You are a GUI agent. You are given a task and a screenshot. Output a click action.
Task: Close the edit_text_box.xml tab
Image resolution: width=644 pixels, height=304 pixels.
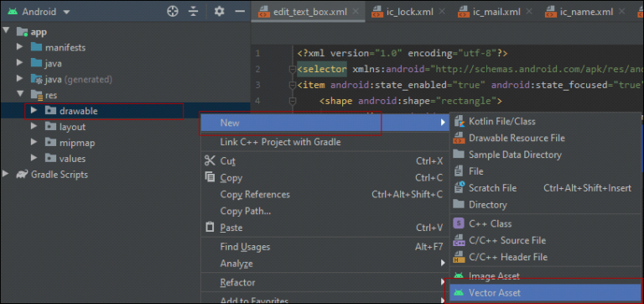356,12
